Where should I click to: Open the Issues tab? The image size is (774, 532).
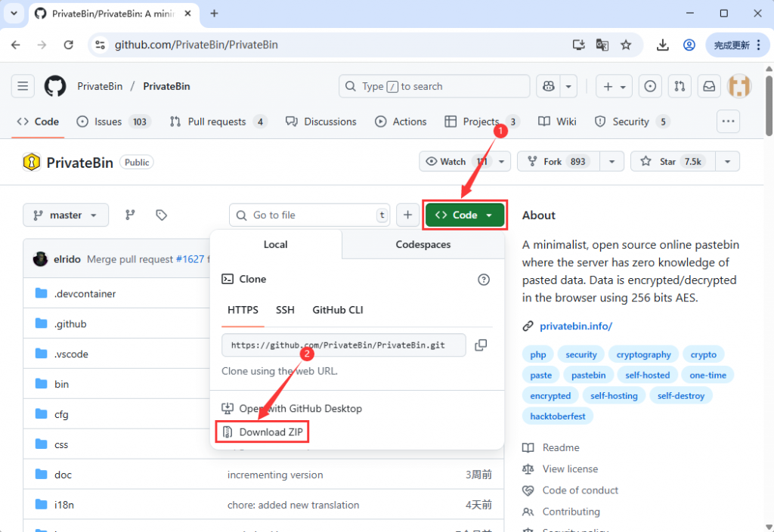(102, 121)
